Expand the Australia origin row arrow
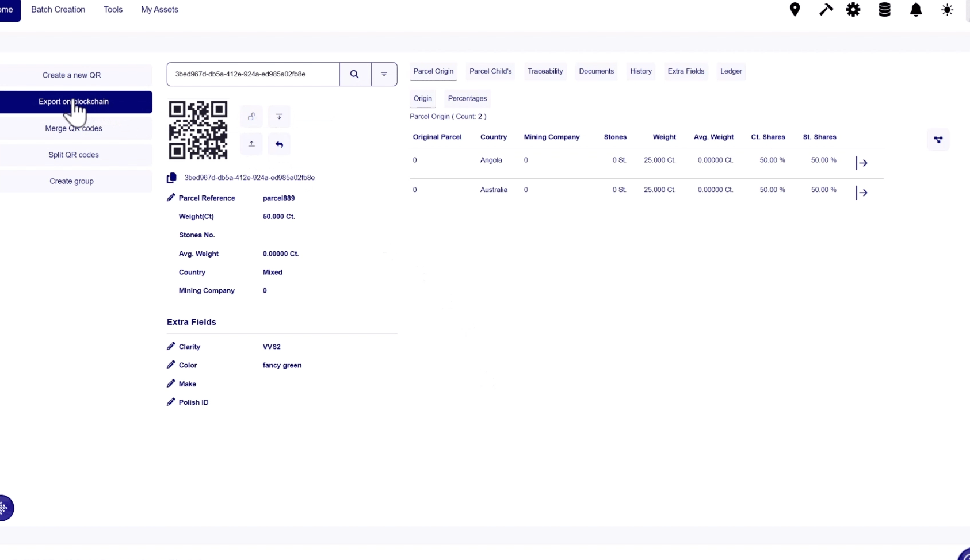This screenshot has height=560, width=970. (861, 193)
